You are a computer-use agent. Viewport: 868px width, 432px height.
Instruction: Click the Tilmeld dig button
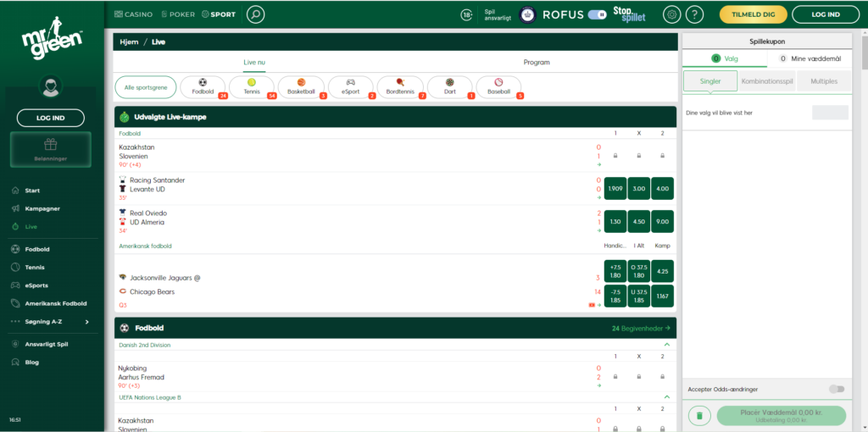(754, 14)
